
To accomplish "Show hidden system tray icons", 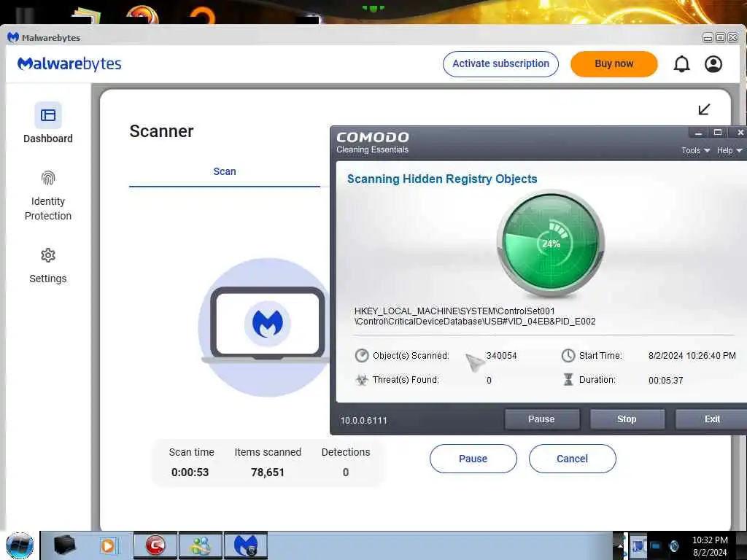I will 620,545.
